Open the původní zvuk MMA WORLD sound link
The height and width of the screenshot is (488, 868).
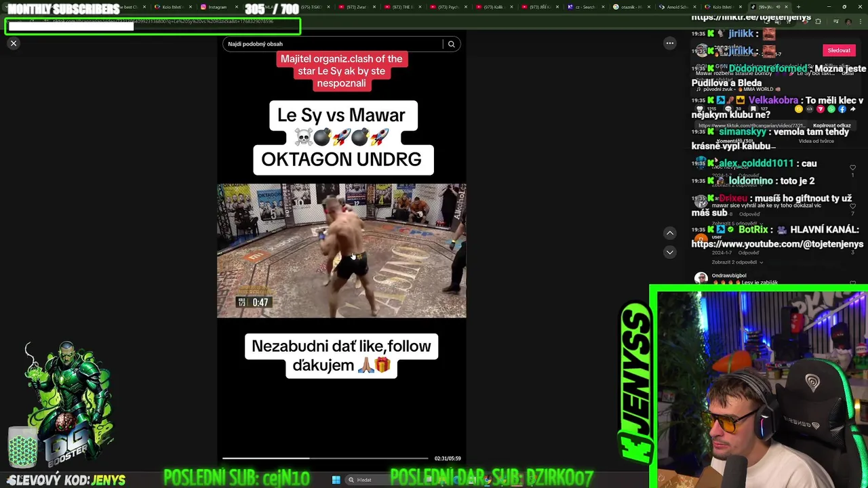point(738,89)
